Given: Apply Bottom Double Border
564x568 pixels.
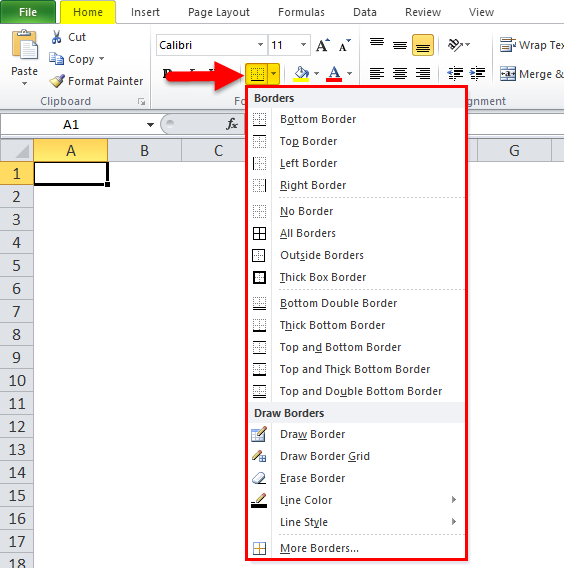Looking at the screenshot, I should (357, 303).
